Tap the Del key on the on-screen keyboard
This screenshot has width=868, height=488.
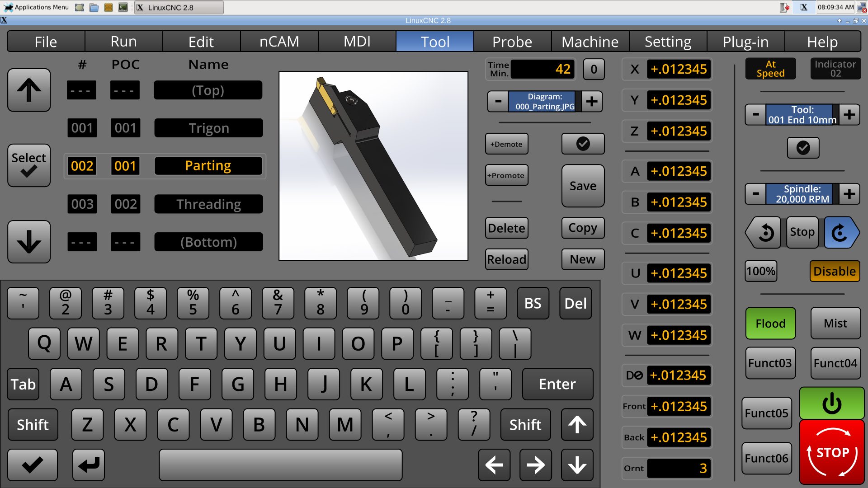point(576,303)
